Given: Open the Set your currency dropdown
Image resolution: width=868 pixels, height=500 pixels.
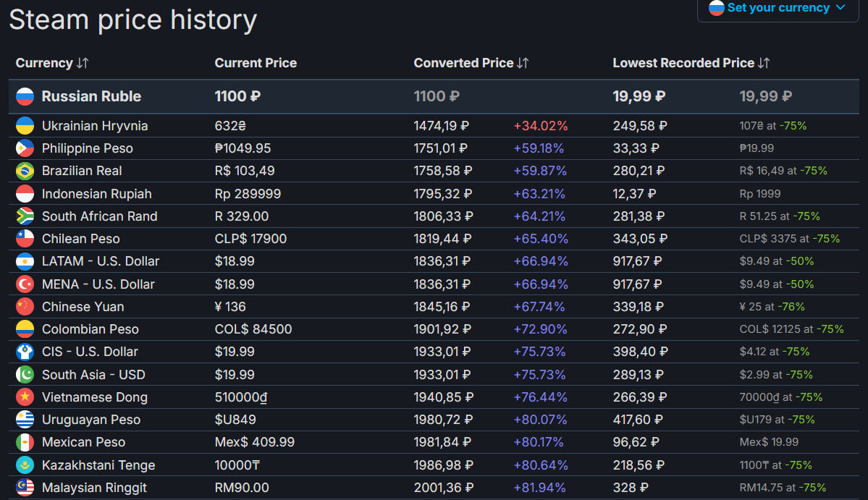Looking at the screenshot, I should coord(777,8).
